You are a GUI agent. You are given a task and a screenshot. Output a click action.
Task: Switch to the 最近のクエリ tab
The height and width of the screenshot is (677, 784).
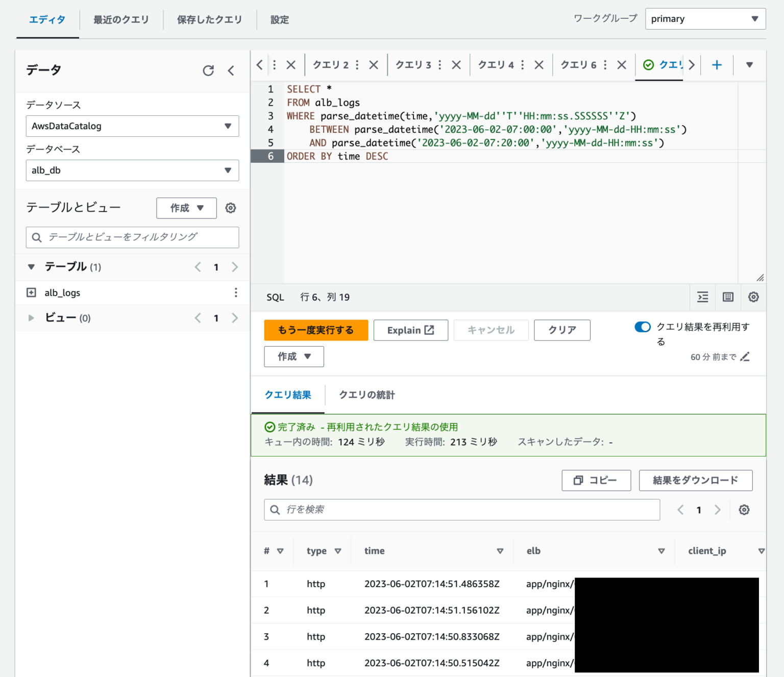[x=120, y=19]
